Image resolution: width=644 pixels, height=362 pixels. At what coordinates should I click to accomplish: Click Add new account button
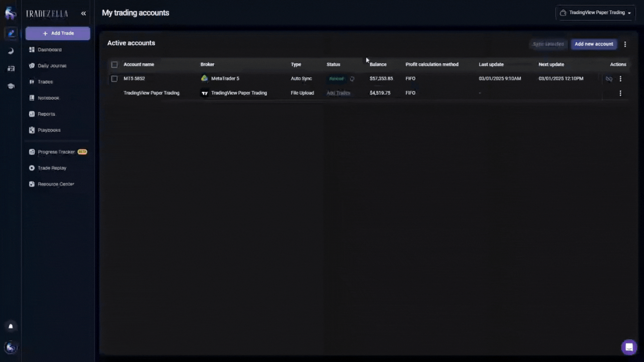pos(594,44)
